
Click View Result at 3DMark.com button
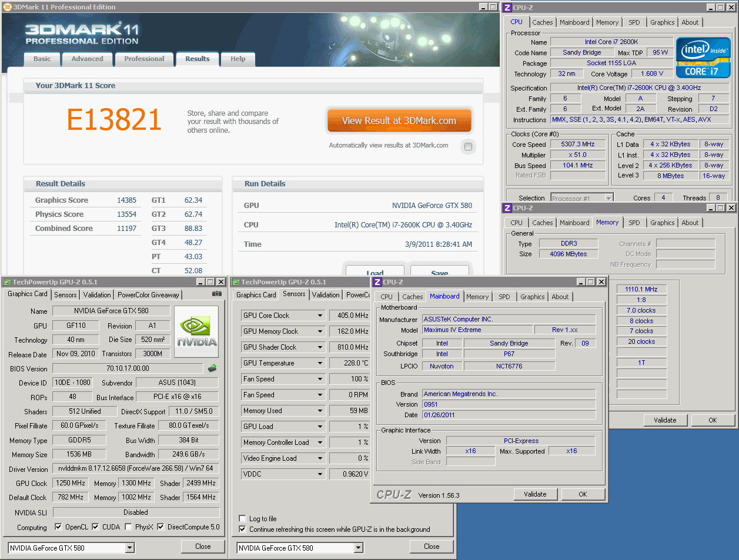(x=399, y=120)
